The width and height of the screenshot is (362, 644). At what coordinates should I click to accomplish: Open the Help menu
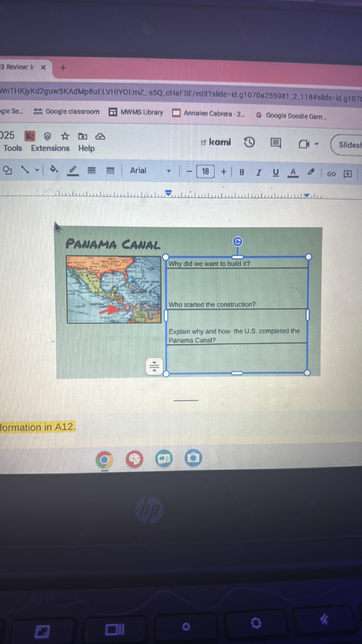pyautogui.click(x=86, y=148)
